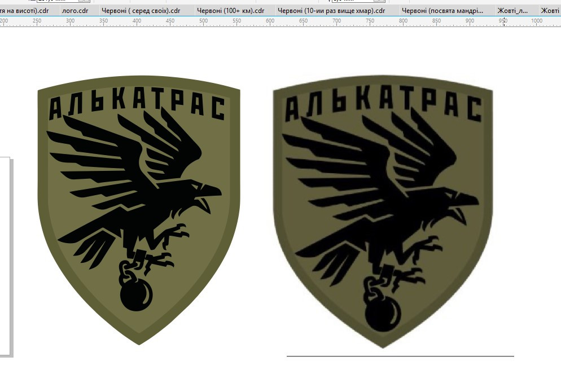Screen dimensions: 561x392
Task: Click the dark green border of the left shield
Action: click(42, 179)
